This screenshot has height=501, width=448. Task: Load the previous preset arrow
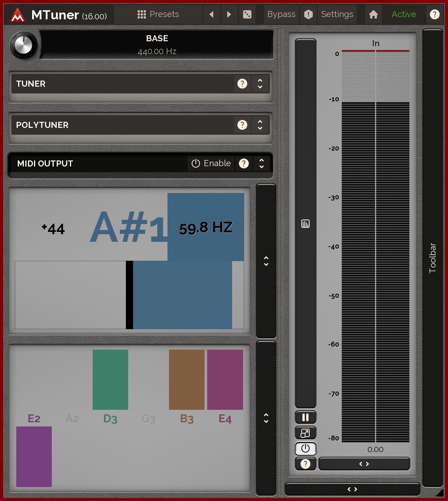[211, 14]
